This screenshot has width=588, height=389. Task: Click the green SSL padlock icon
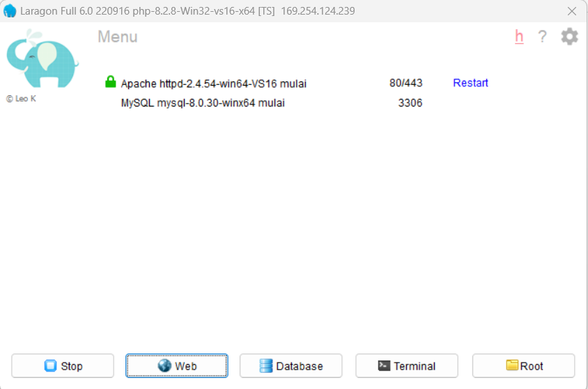tap(110, 81)
